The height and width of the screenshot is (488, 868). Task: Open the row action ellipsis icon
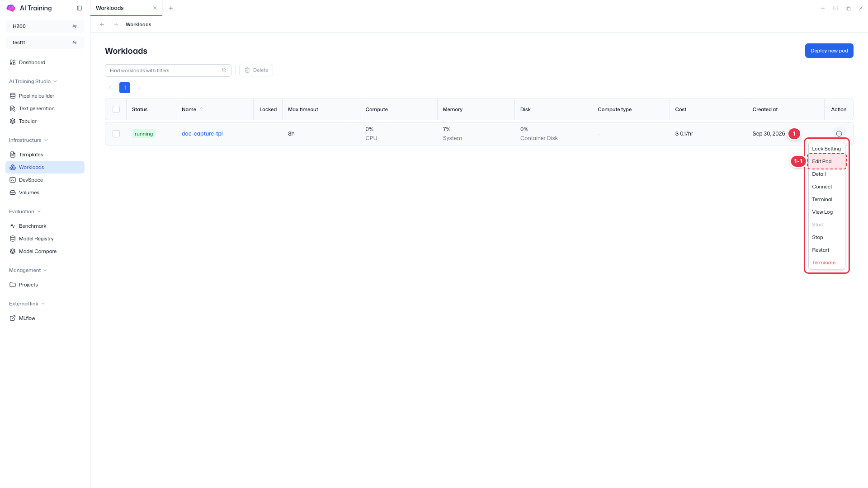[839, 134]
